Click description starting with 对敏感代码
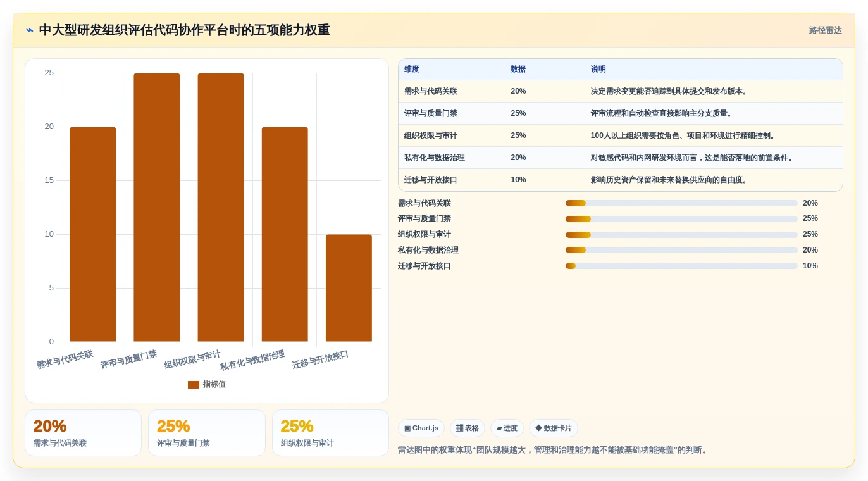 [x=693, y=158]
